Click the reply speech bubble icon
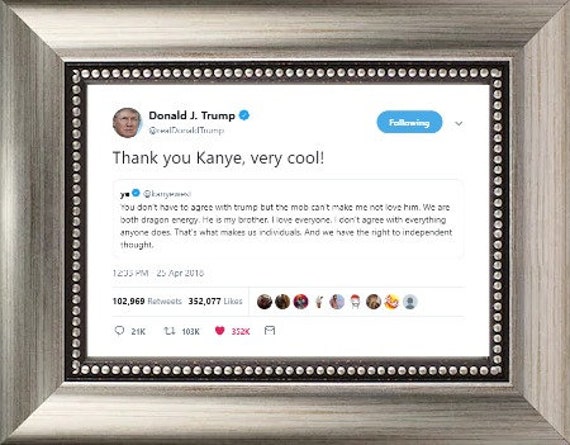Screen dimensions: 570x445 119,330
